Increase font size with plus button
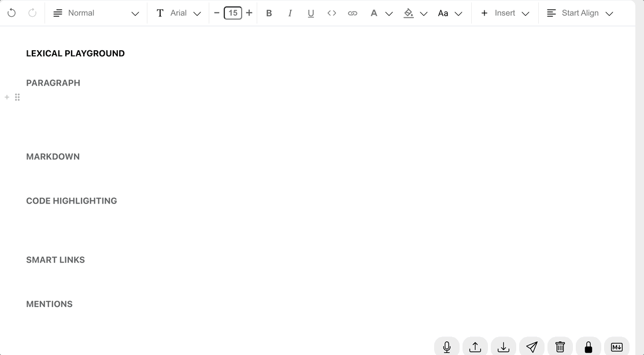644x355 pixels. pyautogui.click(x=249, y=13)
